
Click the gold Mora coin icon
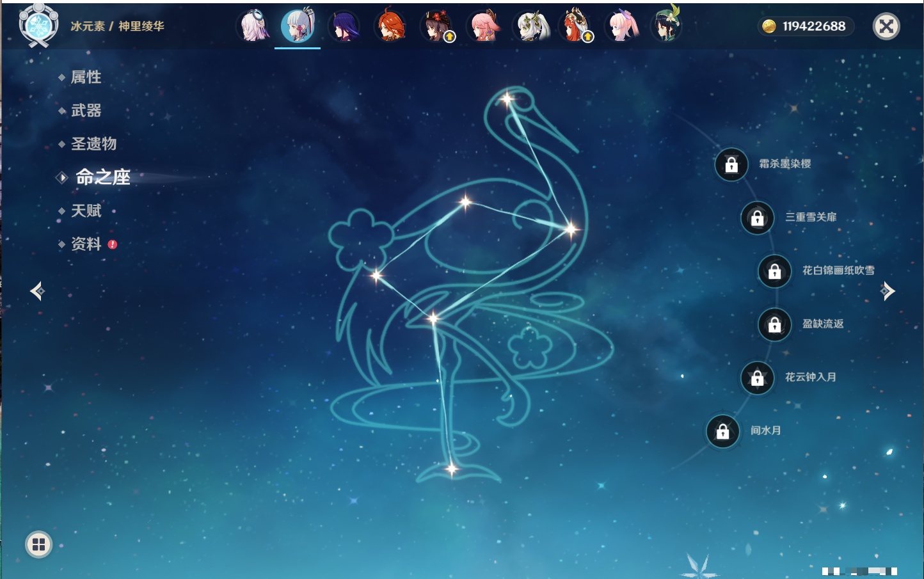[x=769, y=26]
